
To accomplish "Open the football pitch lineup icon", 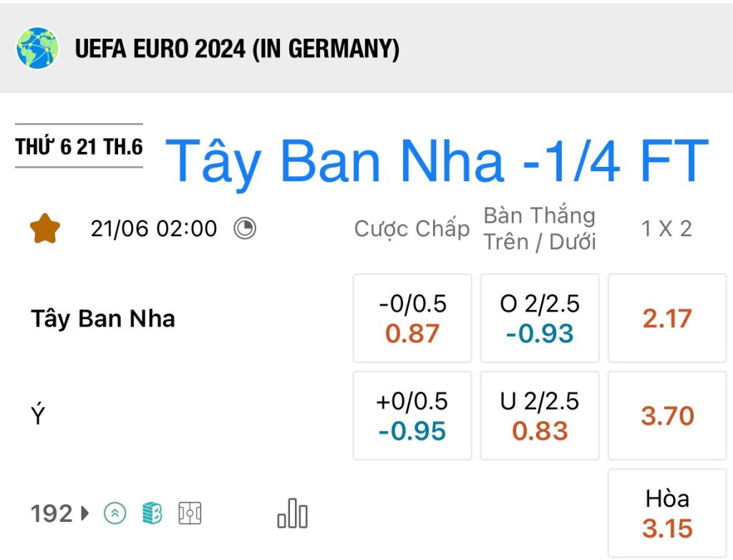I will coord(190,513).
